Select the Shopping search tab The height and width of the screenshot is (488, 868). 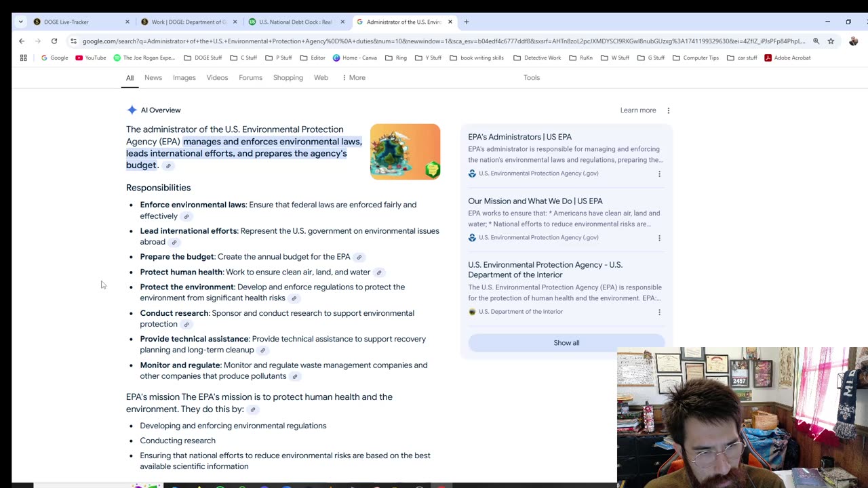288,77
